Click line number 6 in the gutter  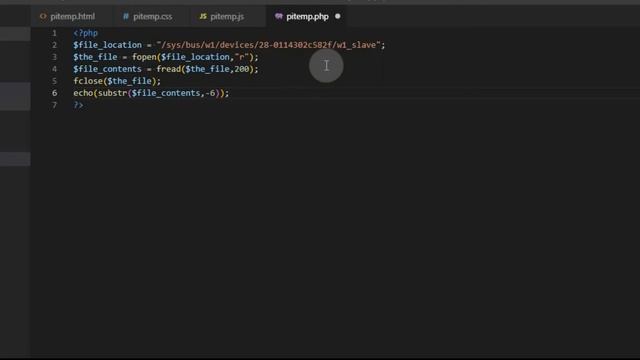pos(54,93)
